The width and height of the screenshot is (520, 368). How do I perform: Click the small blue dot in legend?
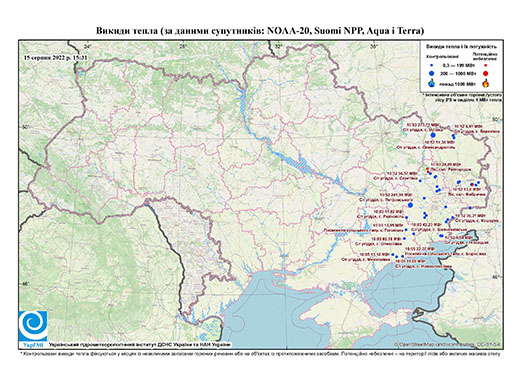coord(432,65)
